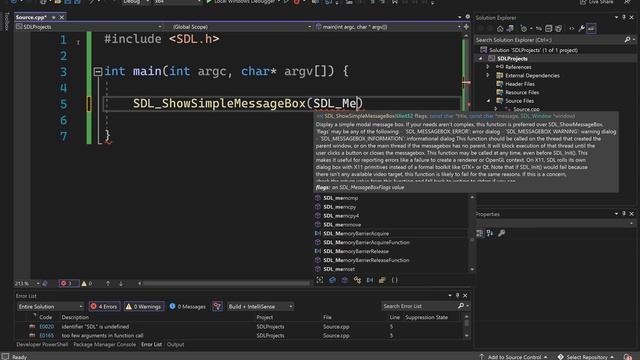The image size is (640, 360).
Task: Click the Description column header in Error List
Action: pyautogui.click(x=75, y=317)
